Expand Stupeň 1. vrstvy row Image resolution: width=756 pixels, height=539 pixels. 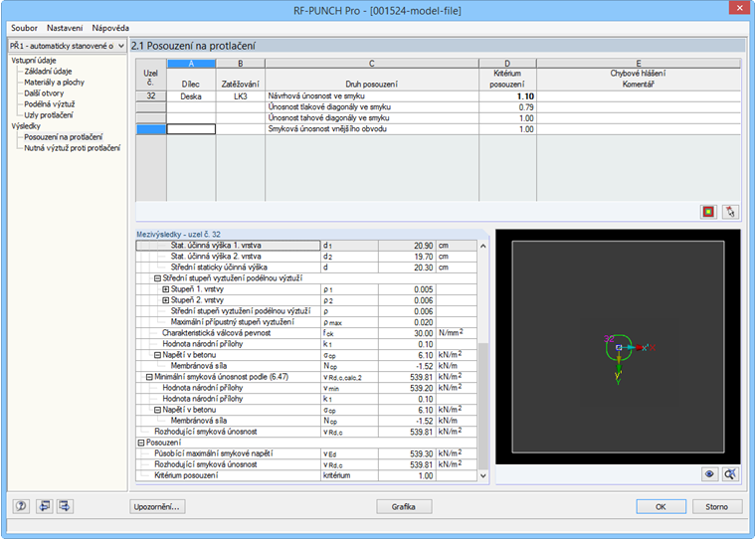click(x=166, y=289)
